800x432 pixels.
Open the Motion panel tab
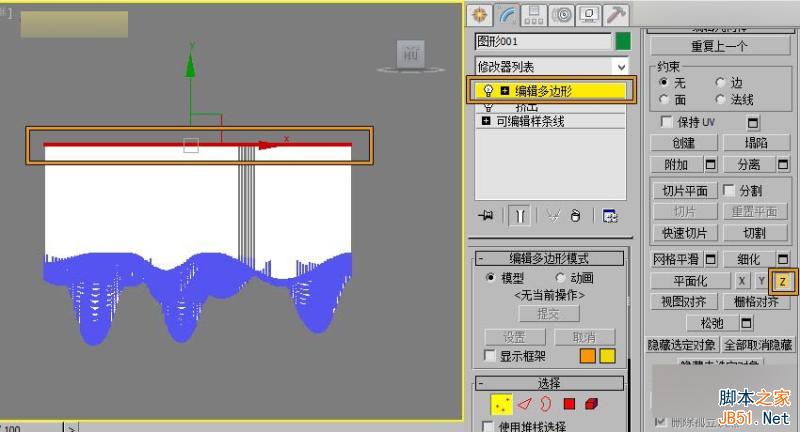(x=561, y=15)
